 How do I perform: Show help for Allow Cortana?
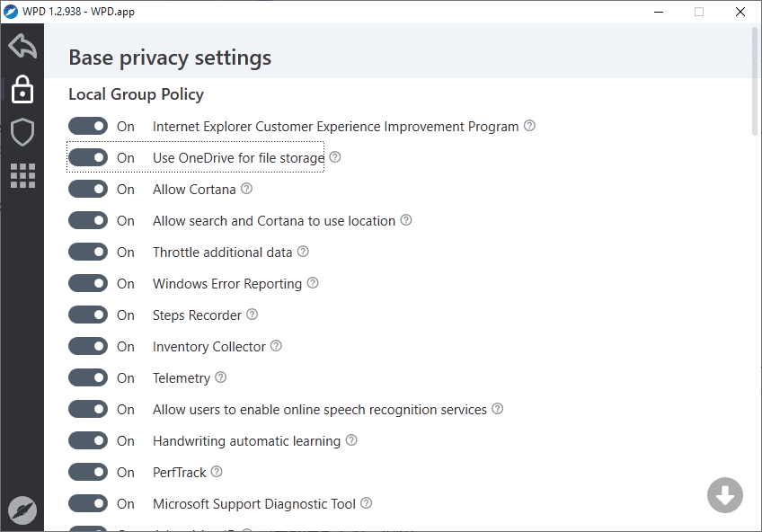pyautogui.click(x=247, y=189)
